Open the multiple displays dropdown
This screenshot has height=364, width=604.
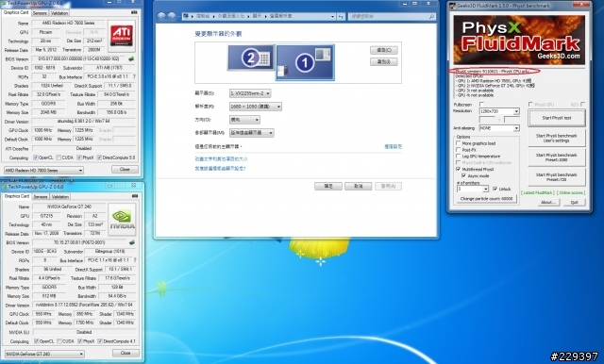coord(252,133)
